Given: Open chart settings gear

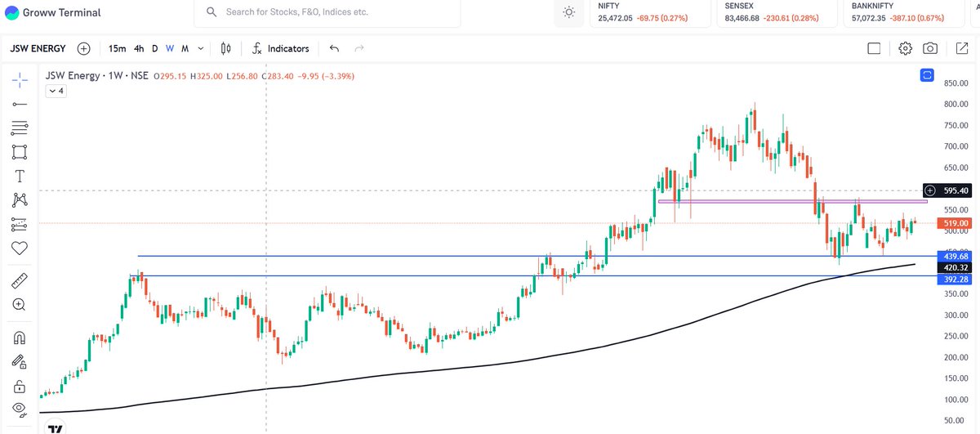Looking at the screenshot, I should pos(905,48).
